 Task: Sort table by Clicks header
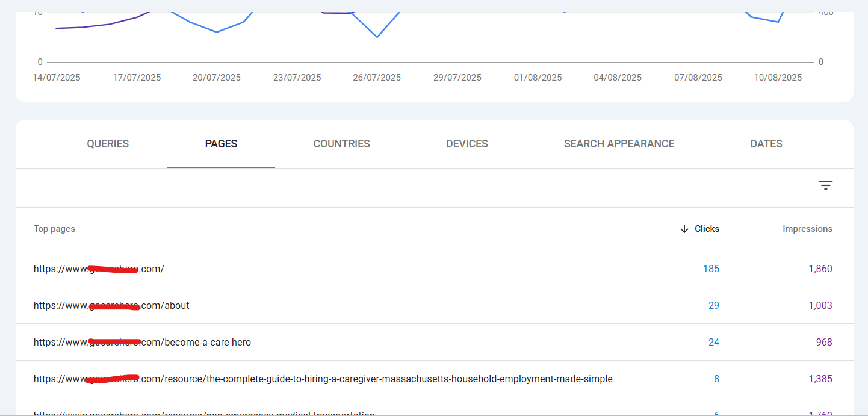707,229
